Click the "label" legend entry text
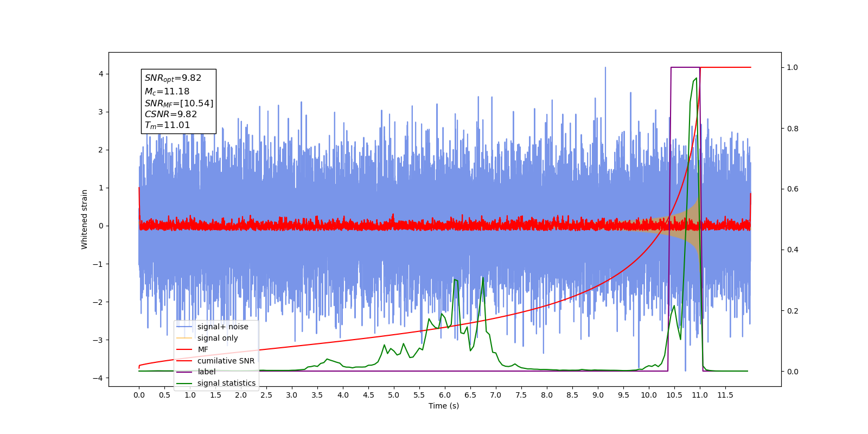The height and width of the screenshot is (434, 868). click(206, 372)
